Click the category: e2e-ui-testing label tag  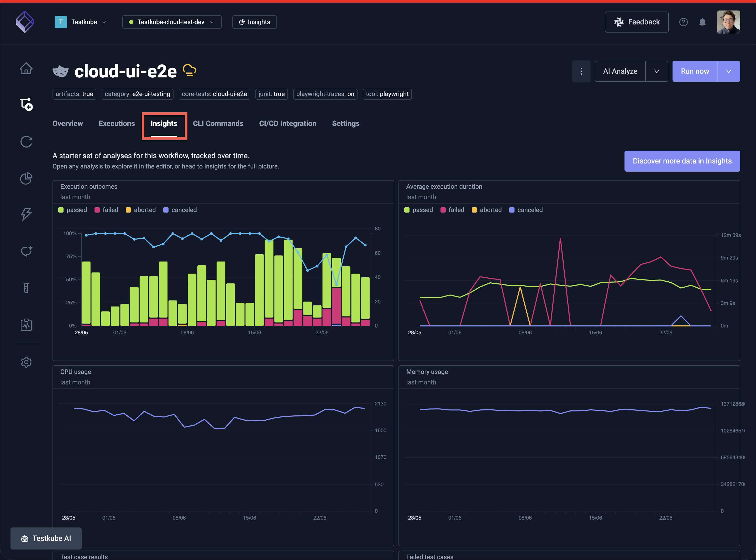coord(137,94)
